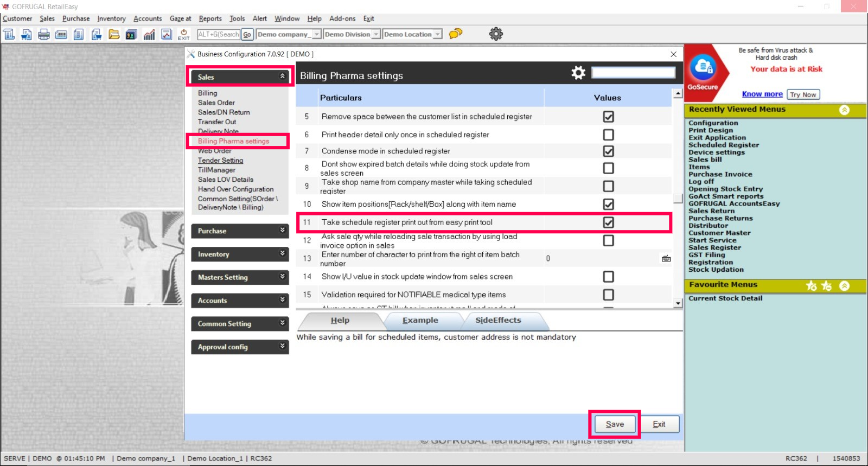Click the printer icon in the toolbar
This screenshot has height=466, width=868.
(x=44, y=35)
